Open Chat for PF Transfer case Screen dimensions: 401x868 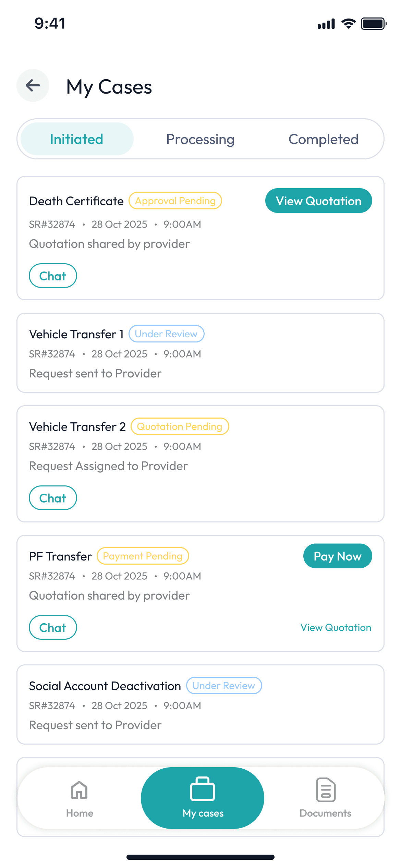(53, 627)
